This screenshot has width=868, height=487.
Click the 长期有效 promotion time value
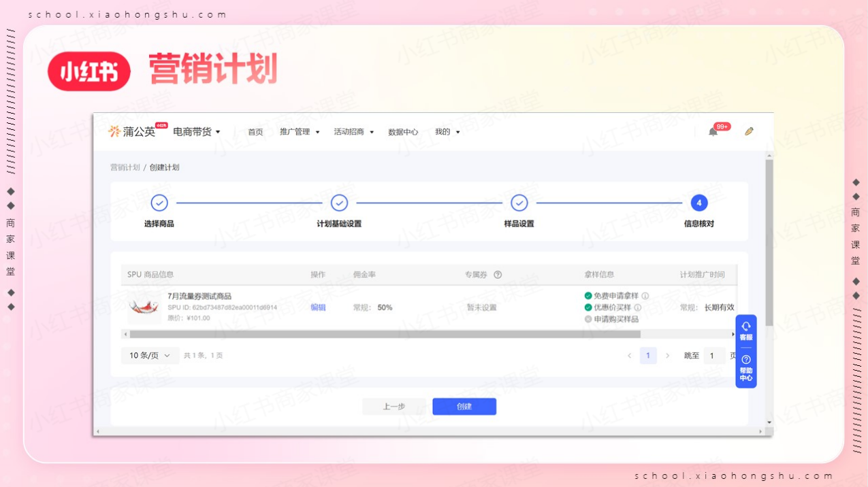coord(719,307)
